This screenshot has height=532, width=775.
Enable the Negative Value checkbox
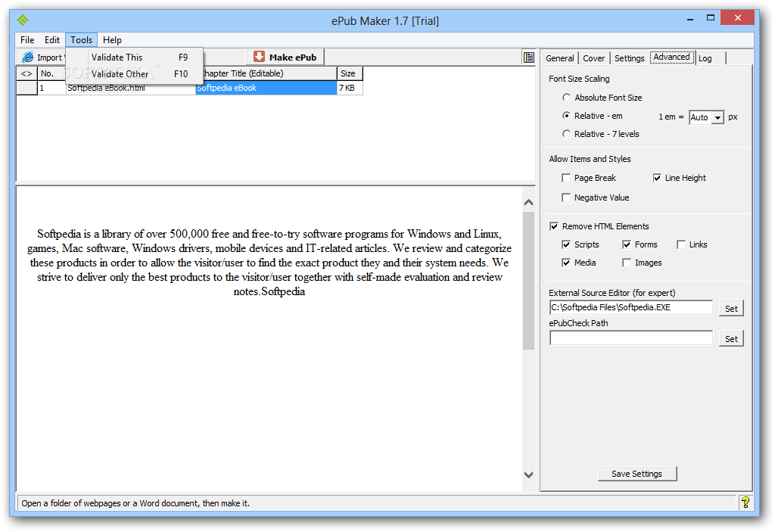coord(566,198)
